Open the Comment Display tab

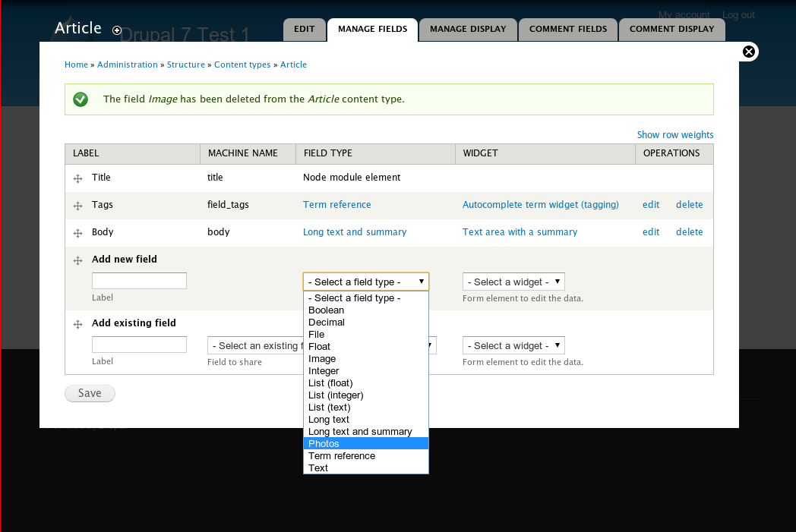(x=671, y=30)
